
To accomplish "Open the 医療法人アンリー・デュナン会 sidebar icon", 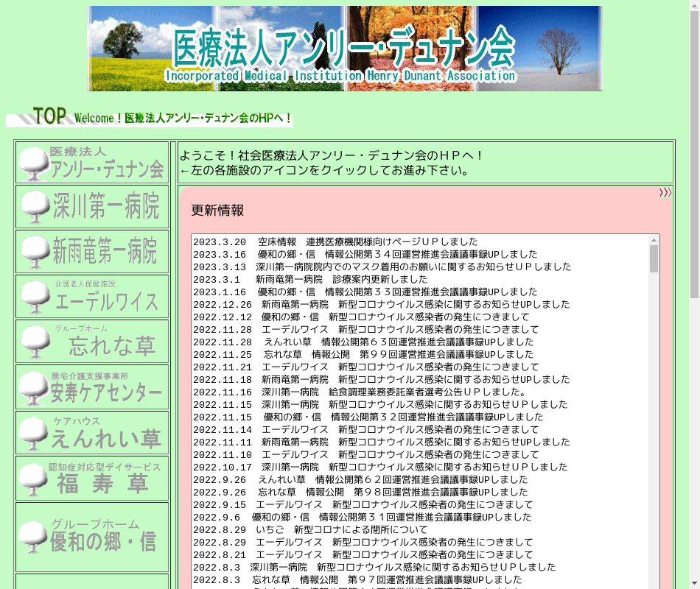I will point(92,163).
